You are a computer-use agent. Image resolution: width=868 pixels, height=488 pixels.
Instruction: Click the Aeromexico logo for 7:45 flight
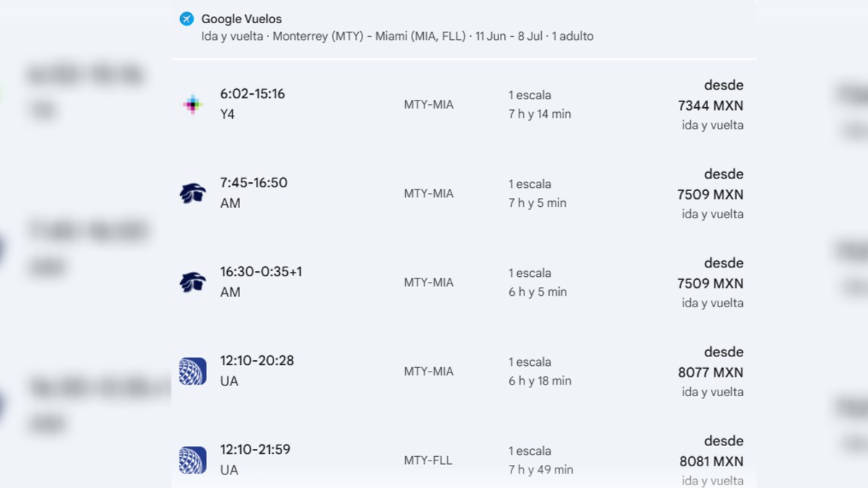[x=192, y=193]
